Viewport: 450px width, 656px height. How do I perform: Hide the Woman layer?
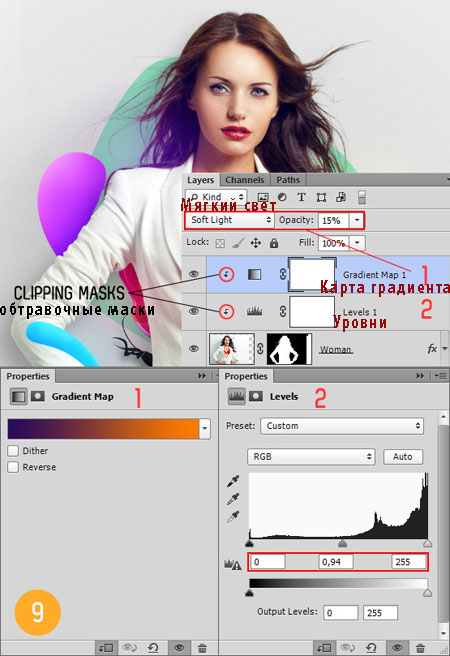point(194,348)
